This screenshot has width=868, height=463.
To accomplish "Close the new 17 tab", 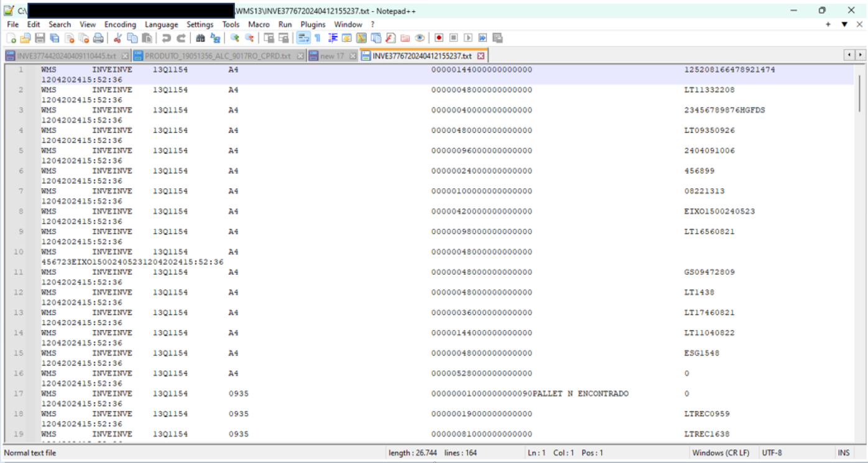I will click(353, 56).
